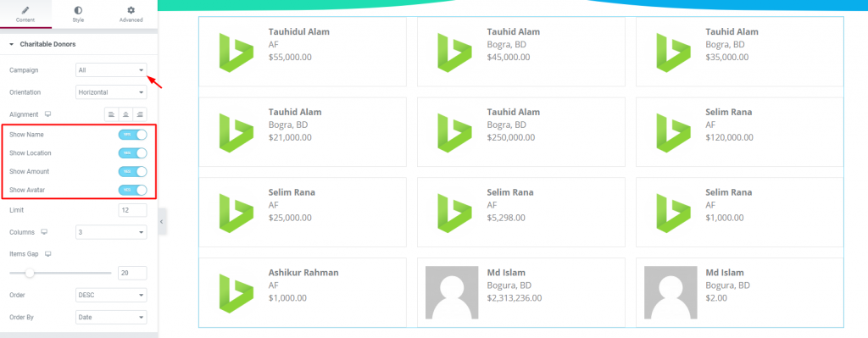Click responsive device icon beside Columns
The width and height of the screenshot is (868, 338).
44,232
